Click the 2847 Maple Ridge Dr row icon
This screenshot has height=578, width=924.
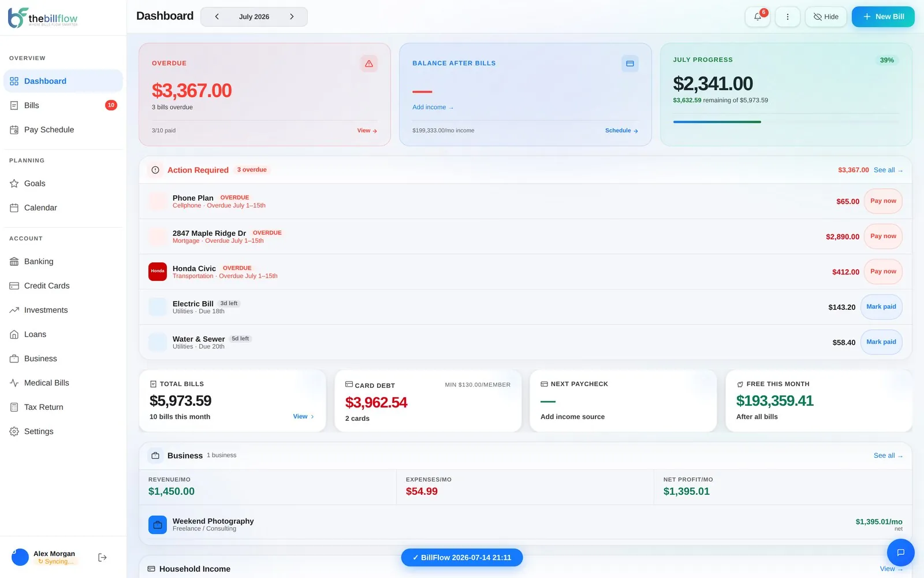(x=158, y=236)
